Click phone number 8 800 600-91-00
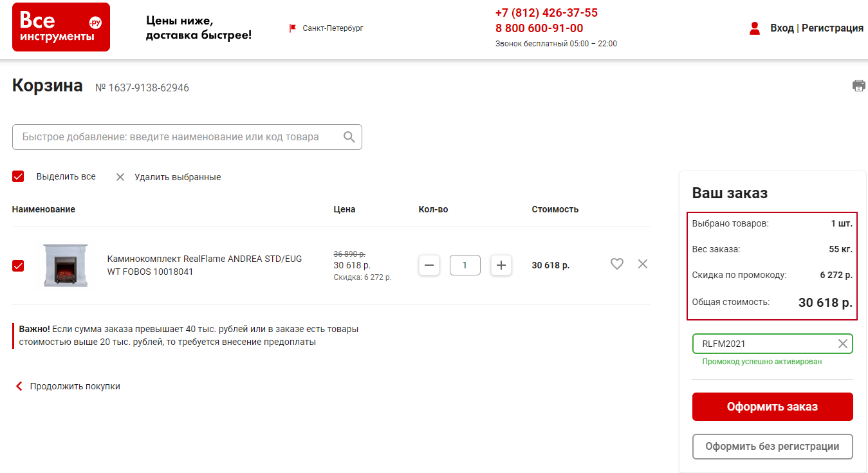The width and height of the screenshot is (868, 473). tap(539, 28)
